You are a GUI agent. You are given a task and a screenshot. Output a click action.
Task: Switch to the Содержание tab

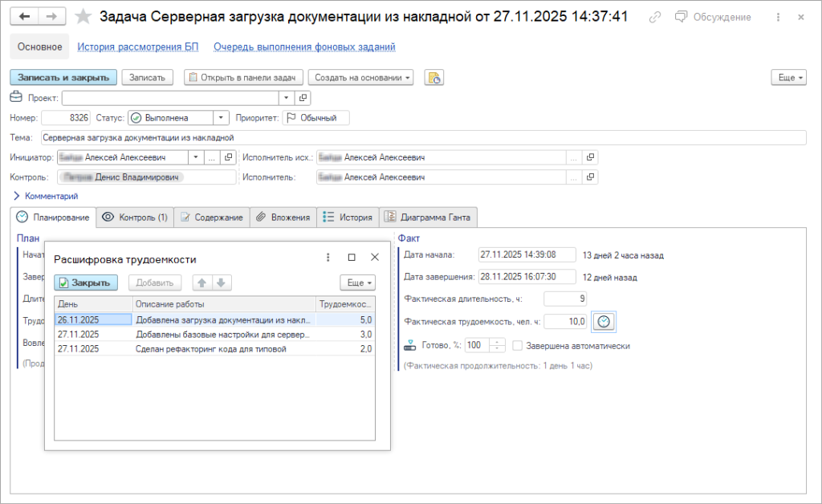pyautogui.click(x=212, y=217)
